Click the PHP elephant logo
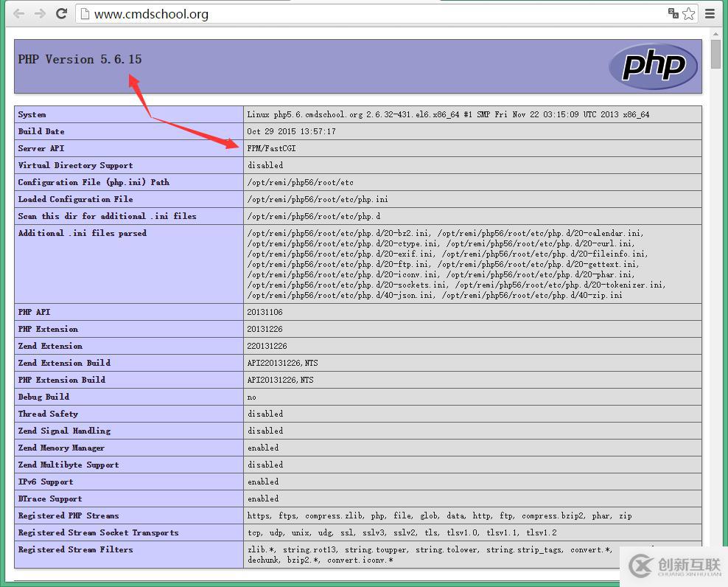This screenshot has width=728, height=587. click(651, 66)
